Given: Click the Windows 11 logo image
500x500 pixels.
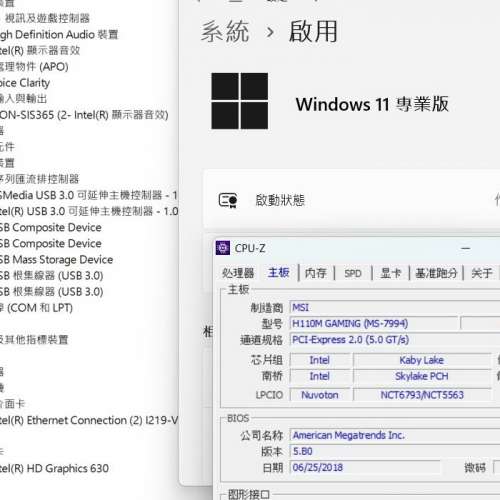Looking at the screenshot, I should point(240,101).
